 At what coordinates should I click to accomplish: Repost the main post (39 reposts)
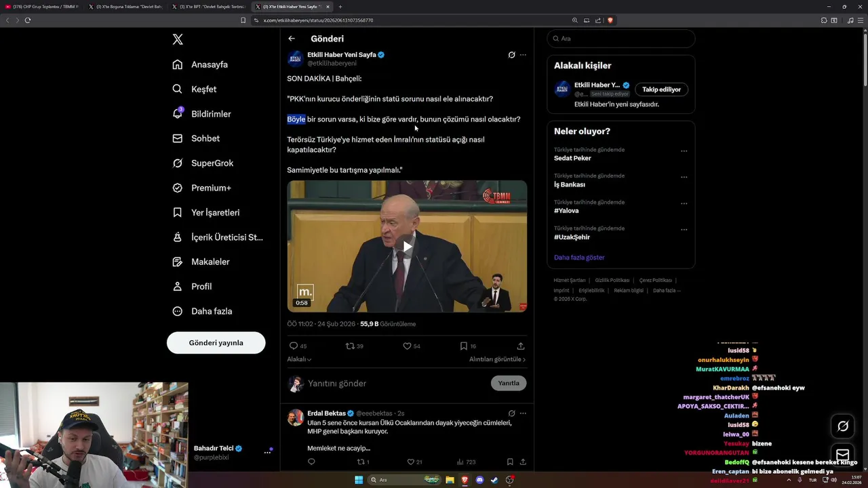pyautogui.click(x=355, y=346)
